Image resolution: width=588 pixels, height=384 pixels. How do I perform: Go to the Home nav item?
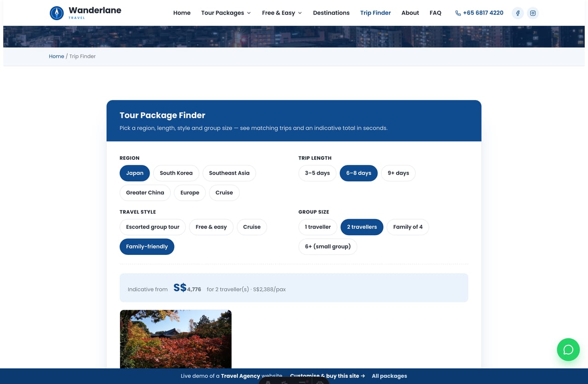point(182,13)
